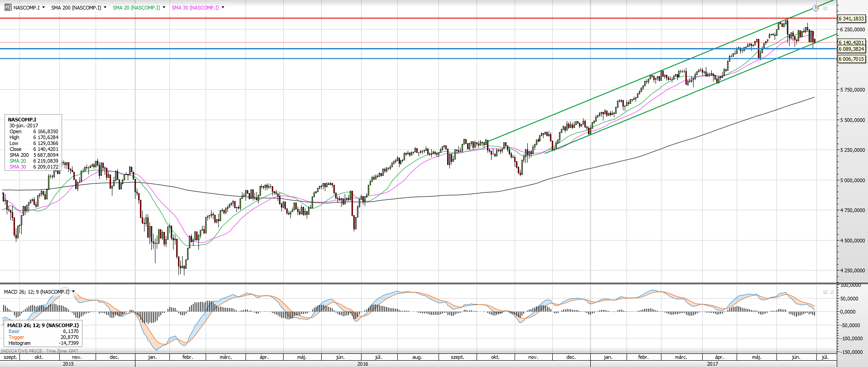Select the 6 089,3824 support level label

point(851,49)
